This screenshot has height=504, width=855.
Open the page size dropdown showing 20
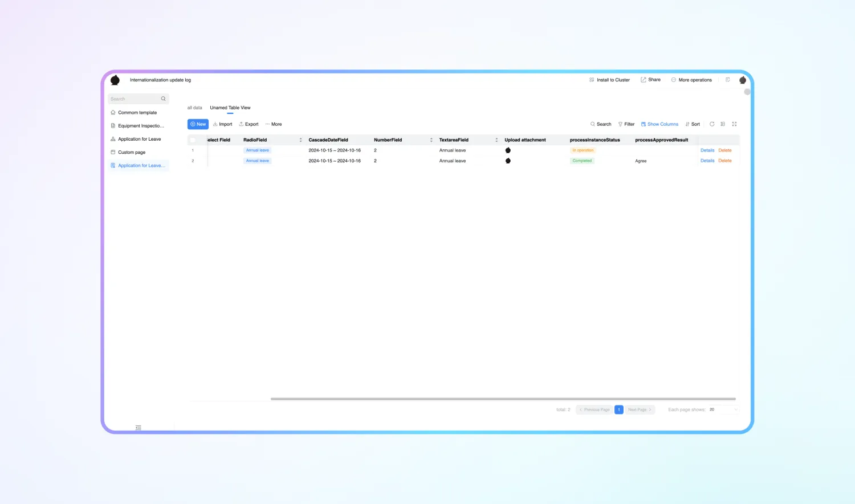pos(723,409)
